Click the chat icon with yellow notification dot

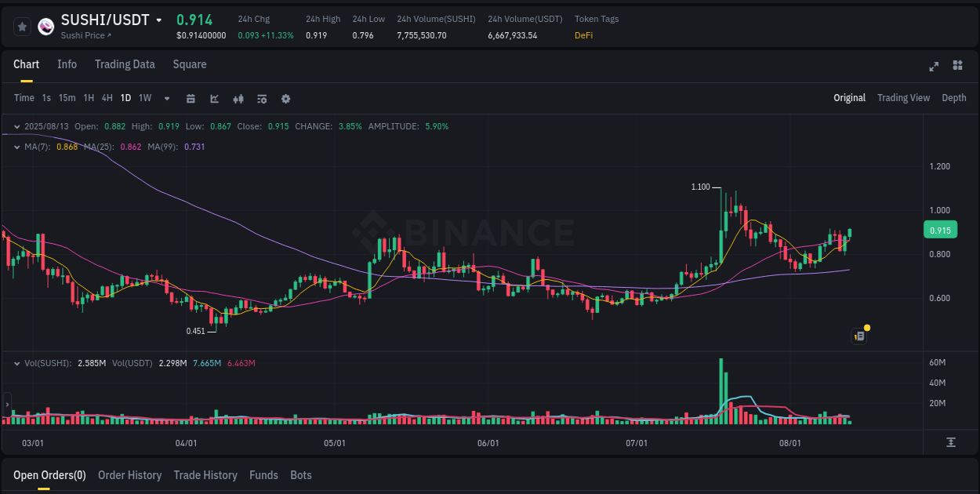pos(858,336)
